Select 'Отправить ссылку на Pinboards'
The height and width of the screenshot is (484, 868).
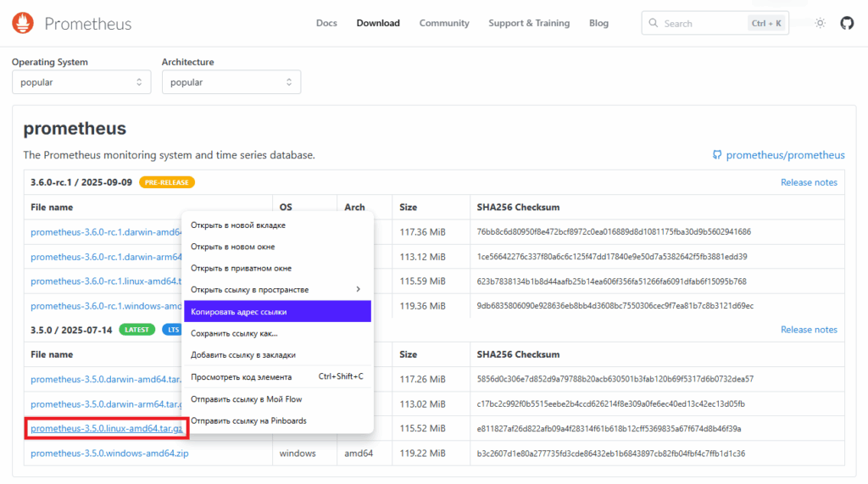(277, 421)
